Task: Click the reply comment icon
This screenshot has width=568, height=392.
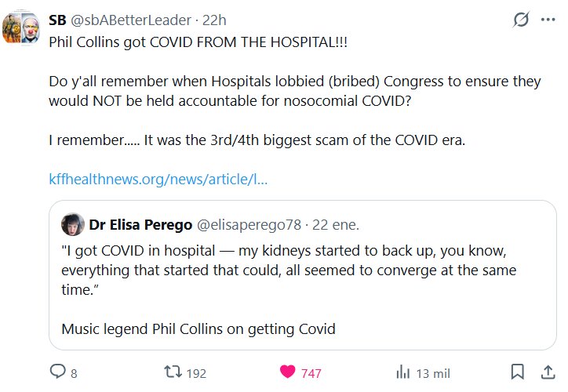Action: [58, 372]
